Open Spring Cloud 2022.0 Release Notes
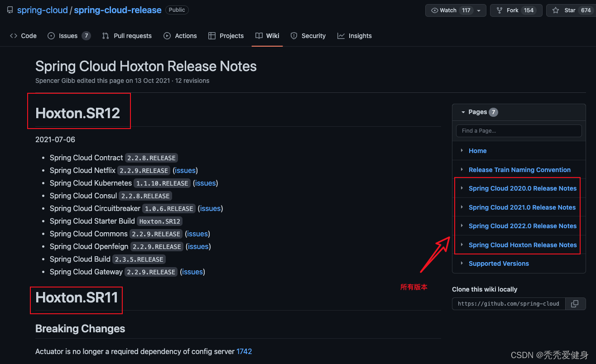Image resolution: width=596 pixels, height=364 pixels. pos(523,226)
